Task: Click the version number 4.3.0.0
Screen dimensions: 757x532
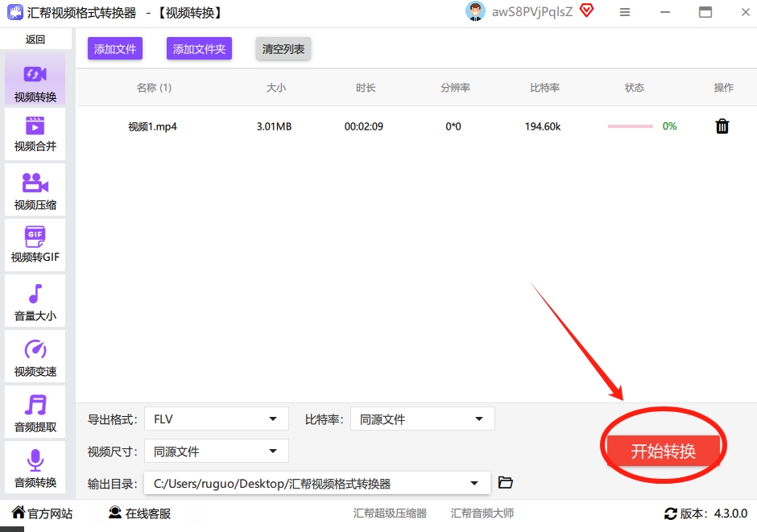Action: click(x=730, y=513)
